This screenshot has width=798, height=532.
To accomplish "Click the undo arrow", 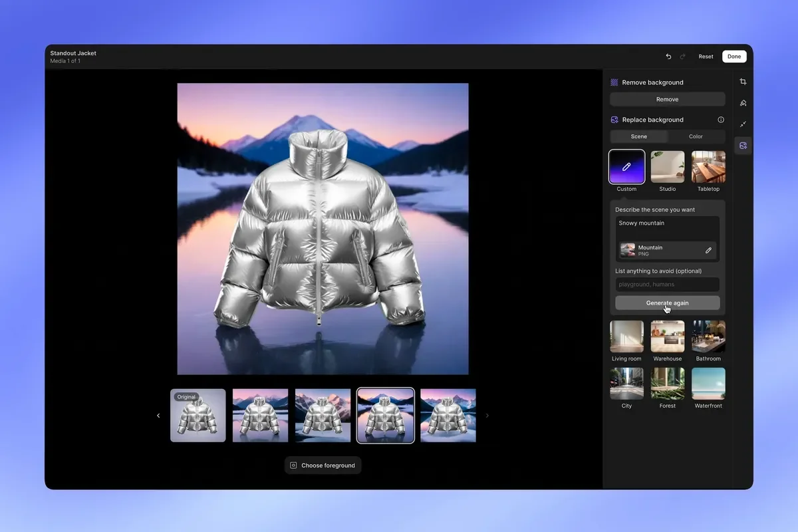I will point(668,57).
